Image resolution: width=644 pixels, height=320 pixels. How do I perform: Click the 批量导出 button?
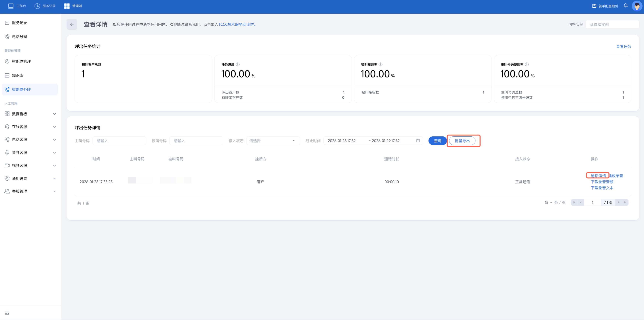coord(462,141)
